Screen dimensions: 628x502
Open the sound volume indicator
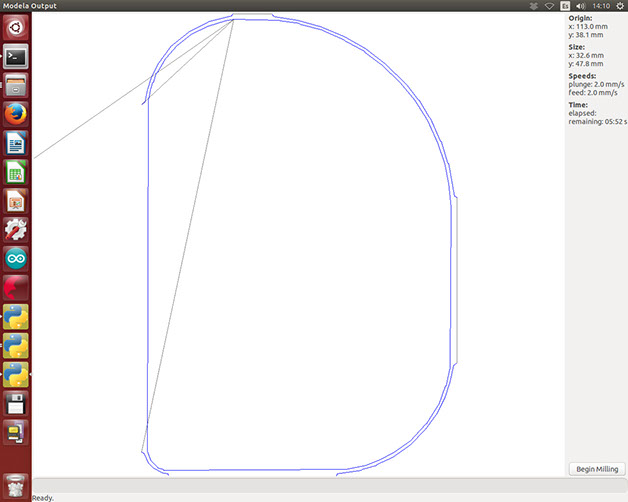pos(580,6)
